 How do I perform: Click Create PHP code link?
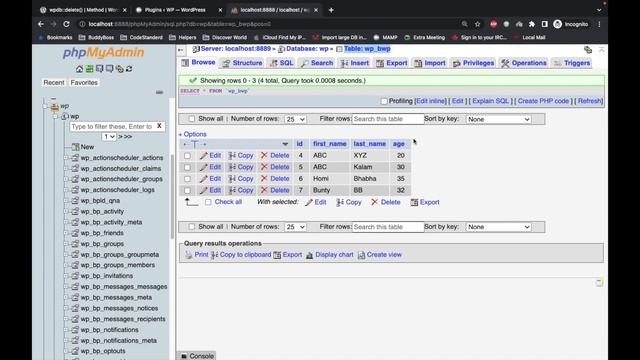543,101
